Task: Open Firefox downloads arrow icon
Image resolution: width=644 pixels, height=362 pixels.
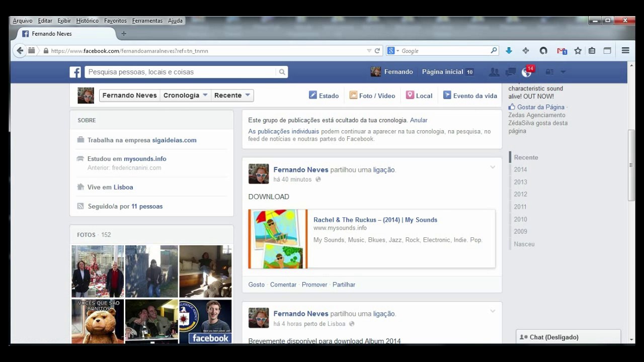Action: pyautogui.click(x=509, y=51)
